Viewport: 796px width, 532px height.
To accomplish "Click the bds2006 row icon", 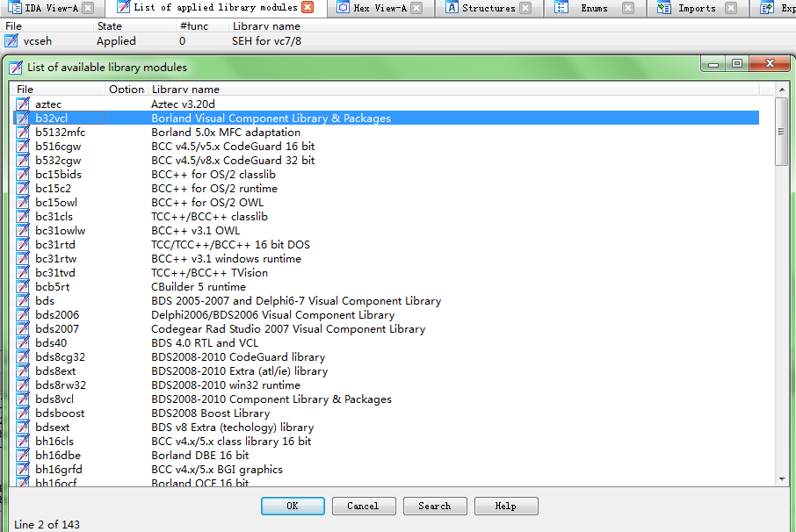I will pos(22,315).
